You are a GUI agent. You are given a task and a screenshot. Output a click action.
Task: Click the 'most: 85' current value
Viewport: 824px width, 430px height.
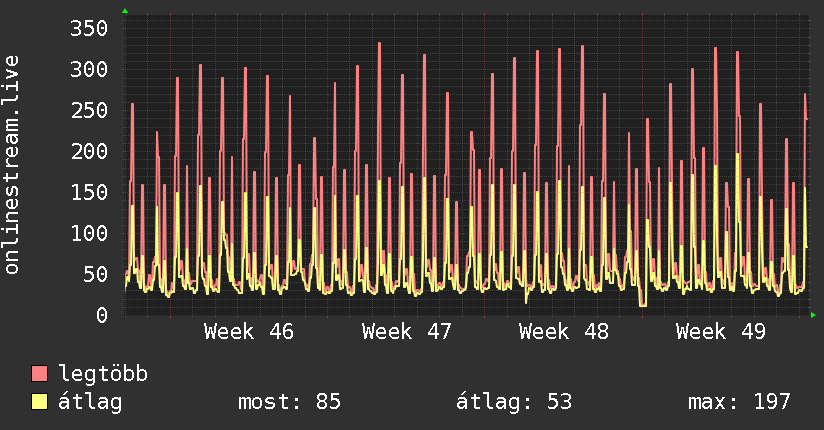[290, 402]
